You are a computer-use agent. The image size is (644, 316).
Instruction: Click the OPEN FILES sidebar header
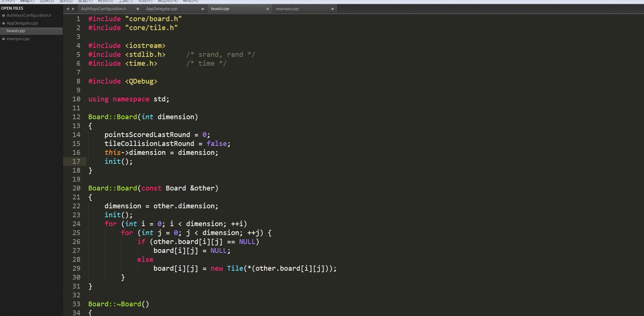[x=12, y=8]
